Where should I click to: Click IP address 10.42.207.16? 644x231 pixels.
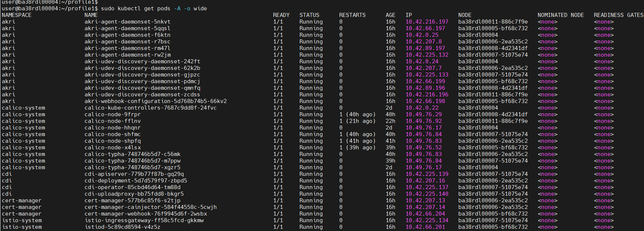425,181
